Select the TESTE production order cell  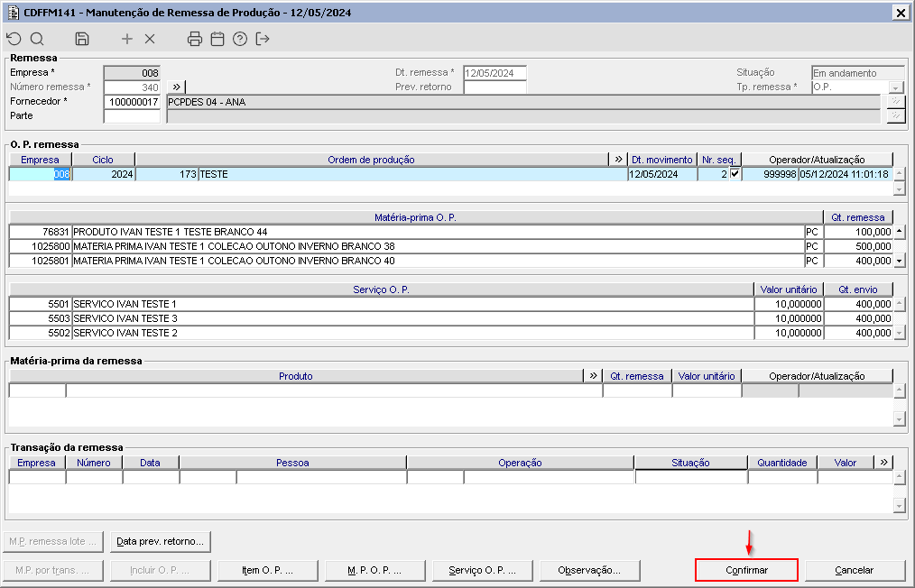413,174
